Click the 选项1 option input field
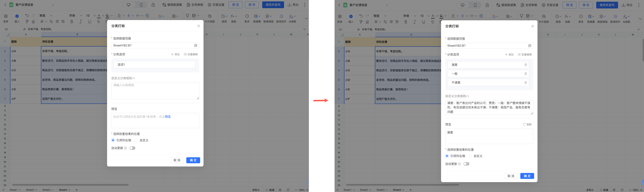The image size is (644, 192). point(154,65)
